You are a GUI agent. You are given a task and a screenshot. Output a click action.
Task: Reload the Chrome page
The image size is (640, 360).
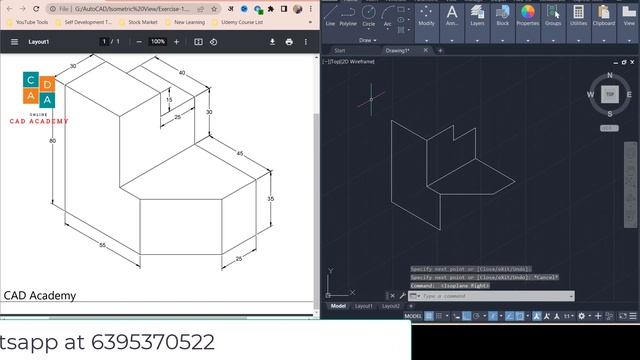tap(36, 9)
